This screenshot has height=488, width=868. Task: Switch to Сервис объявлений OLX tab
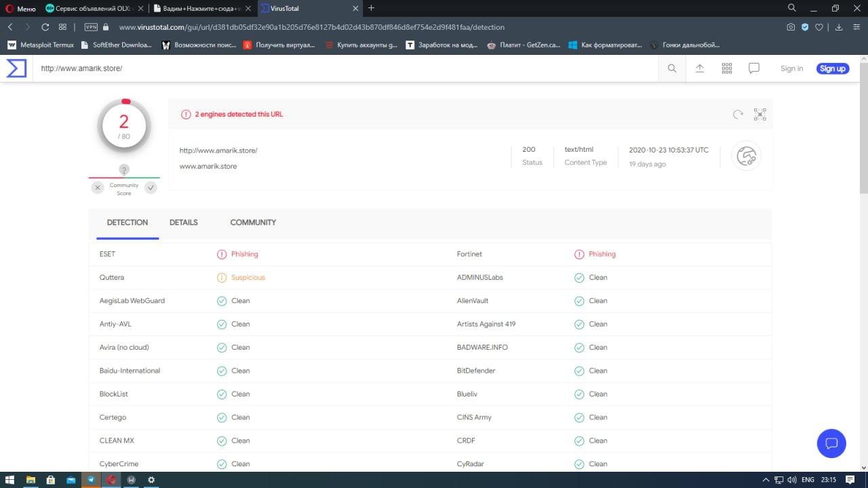[x=94, y=9]
